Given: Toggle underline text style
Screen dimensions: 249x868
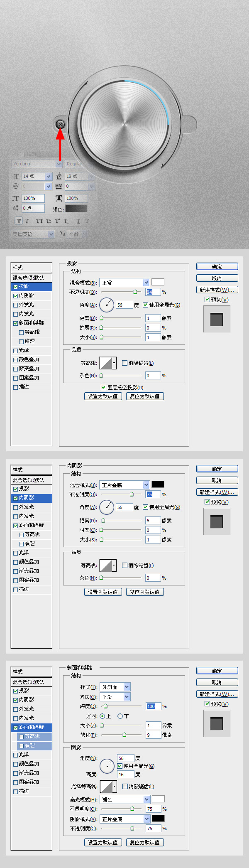Looking at the screenshot, I should (78, 221).
